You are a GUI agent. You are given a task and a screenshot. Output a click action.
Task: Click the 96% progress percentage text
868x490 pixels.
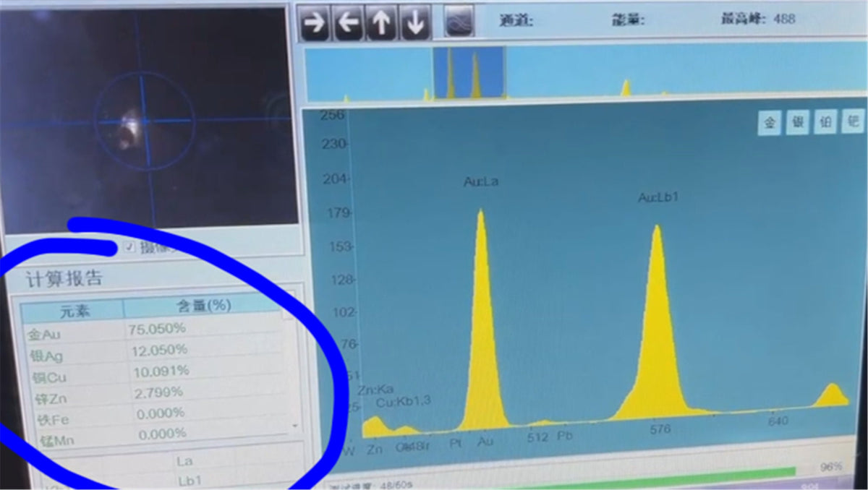point(831,468)
